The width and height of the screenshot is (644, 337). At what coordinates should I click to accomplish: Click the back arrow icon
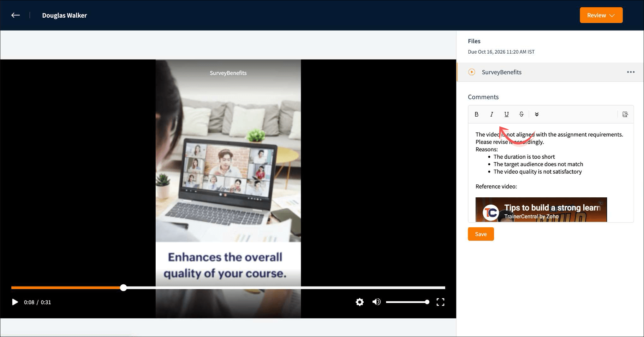pos(15,15)
